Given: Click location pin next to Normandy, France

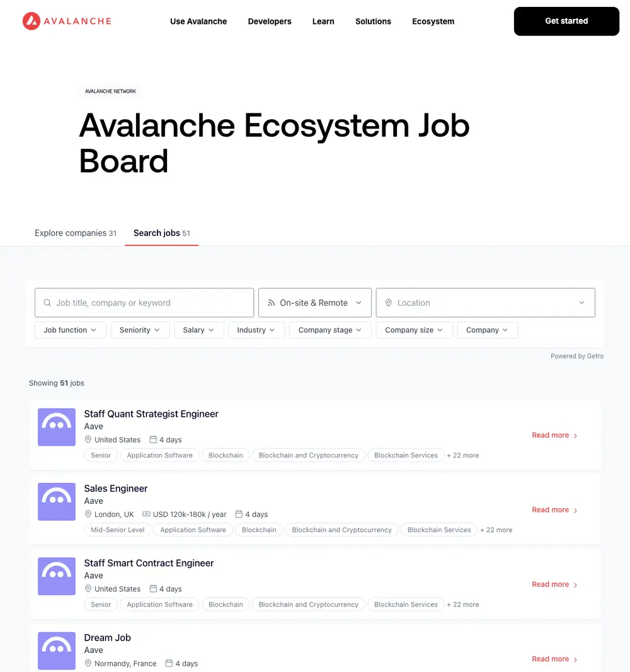Looking at the screenshot, I should click(88, 663).
